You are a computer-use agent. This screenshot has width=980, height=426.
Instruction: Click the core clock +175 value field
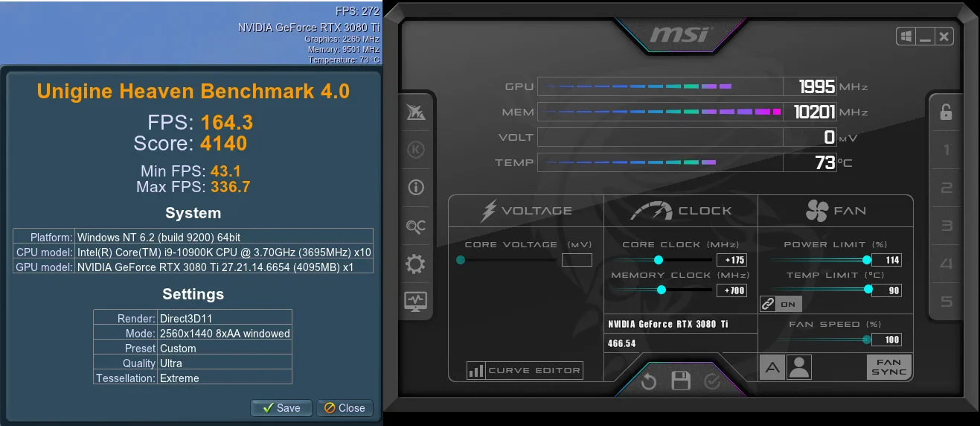731,260
